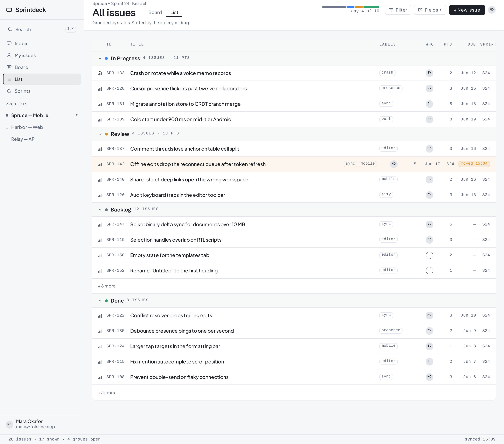Collapse the Backlog group chevron
The height and width of the screenshot is (444, 504).
pos(100,210)
